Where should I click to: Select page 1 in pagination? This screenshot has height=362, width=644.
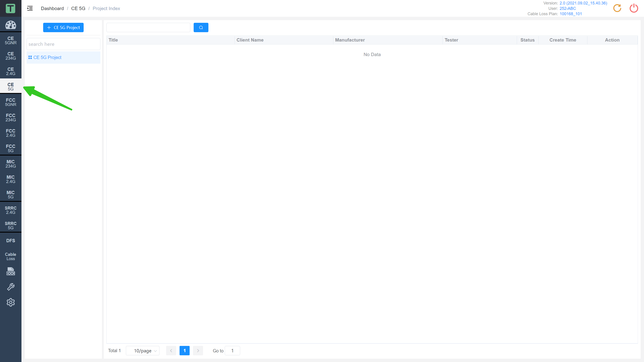click(x=184, y=351)
